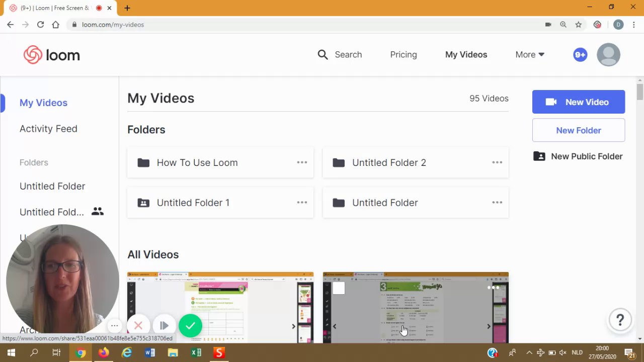Open the Untitled Folder 1 card
Viewport: 644px width, 362px height.
point(220,203)
